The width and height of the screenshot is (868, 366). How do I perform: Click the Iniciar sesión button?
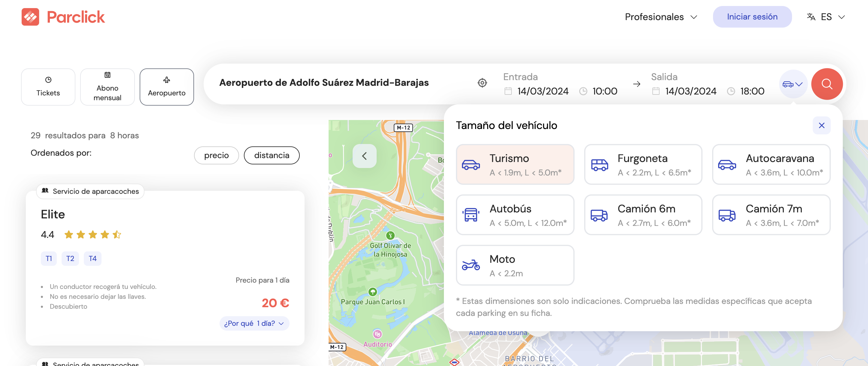(x=752, y=16)
